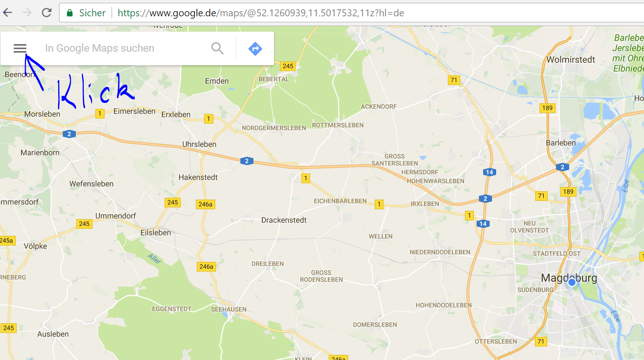This screenshot has width=644, height=360.
Task: Click the Hakenstedt village label
Action: 198,177
